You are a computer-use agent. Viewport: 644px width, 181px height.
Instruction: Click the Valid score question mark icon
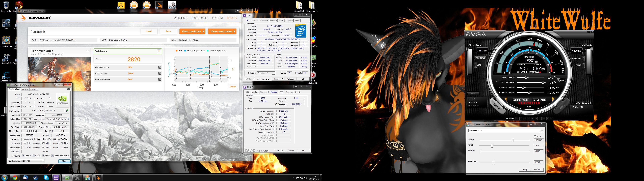[159, 51]
